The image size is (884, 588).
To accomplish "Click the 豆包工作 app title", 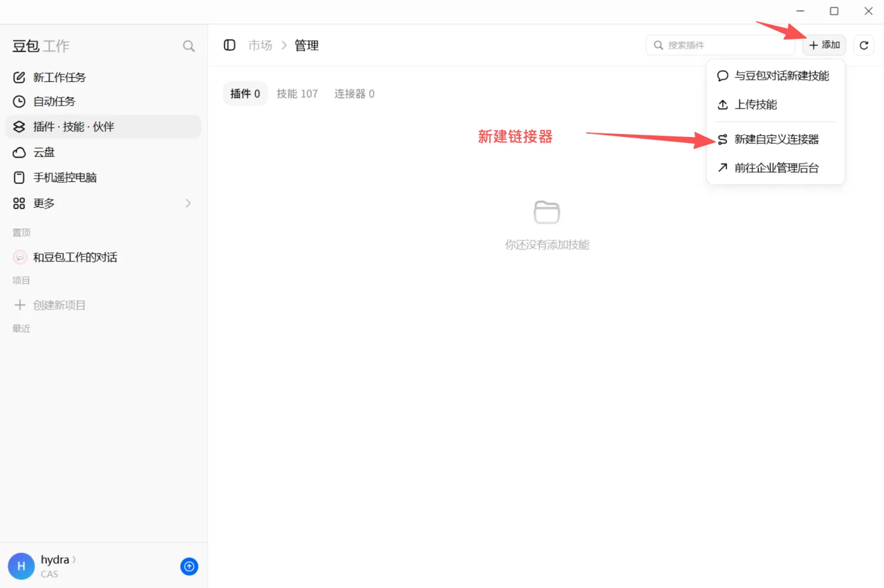I will [41, 46].
